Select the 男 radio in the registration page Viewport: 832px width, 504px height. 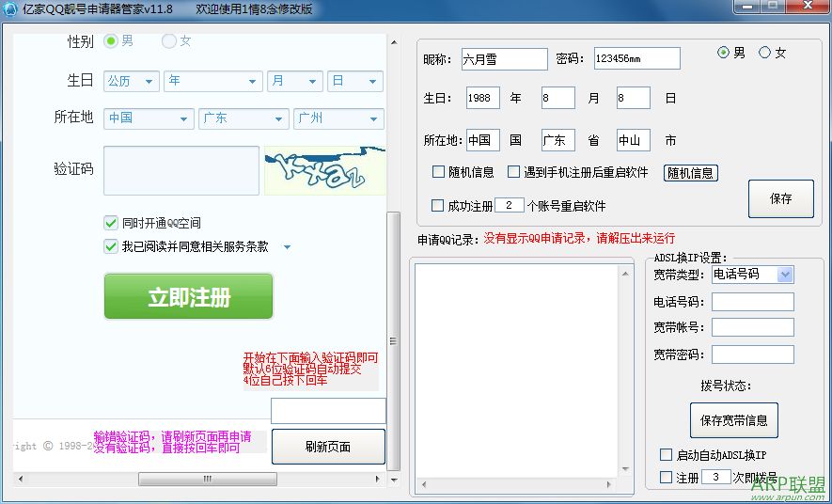click(111, 41)
